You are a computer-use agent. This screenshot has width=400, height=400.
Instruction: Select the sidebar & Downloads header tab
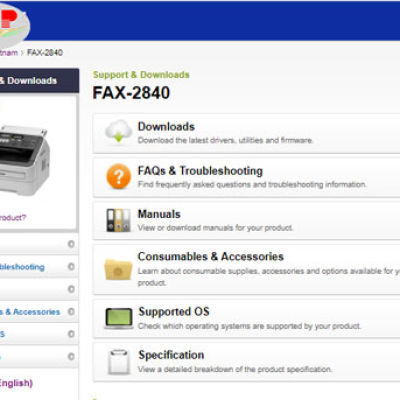[39, 81]
